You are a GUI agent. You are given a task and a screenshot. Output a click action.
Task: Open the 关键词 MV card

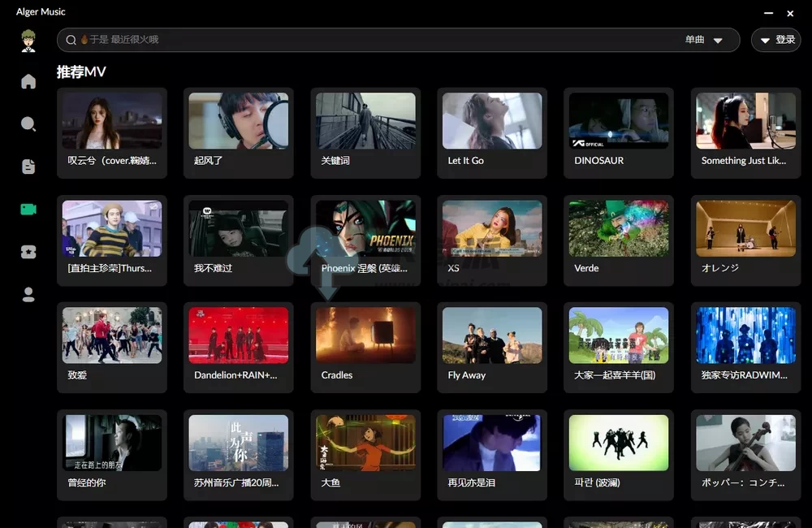(365, 132)
